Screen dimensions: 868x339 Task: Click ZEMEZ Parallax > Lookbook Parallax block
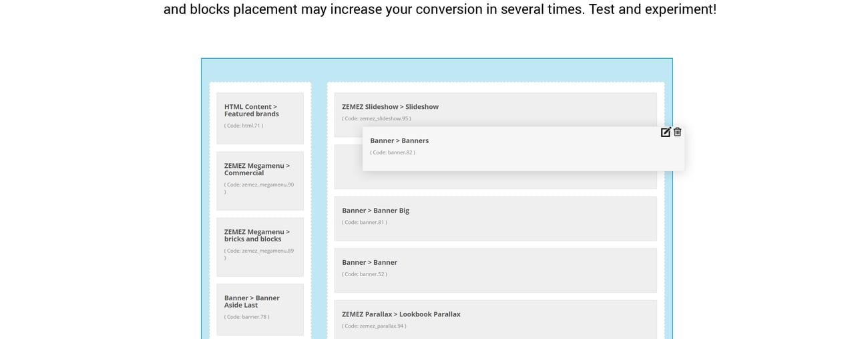tap(495, 320)
